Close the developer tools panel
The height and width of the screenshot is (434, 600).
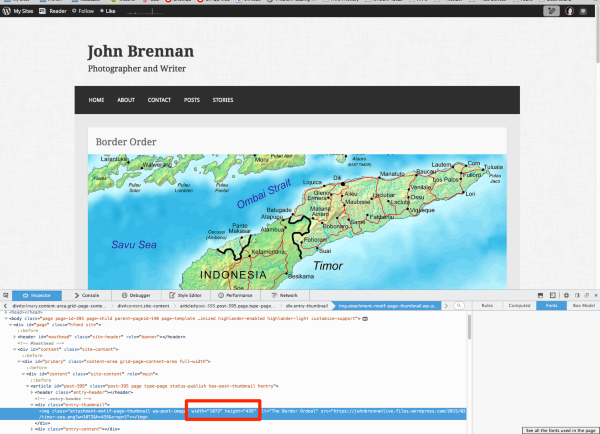596,295
